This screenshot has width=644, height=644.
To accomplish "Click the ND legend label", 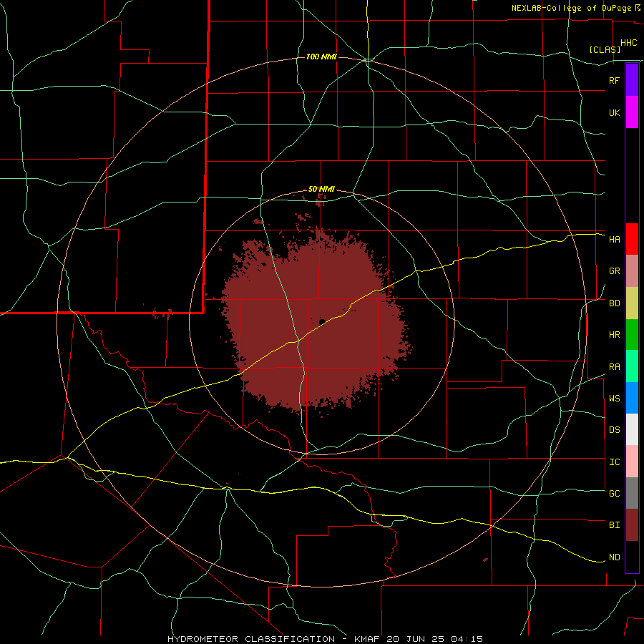I will pos(615,557).
